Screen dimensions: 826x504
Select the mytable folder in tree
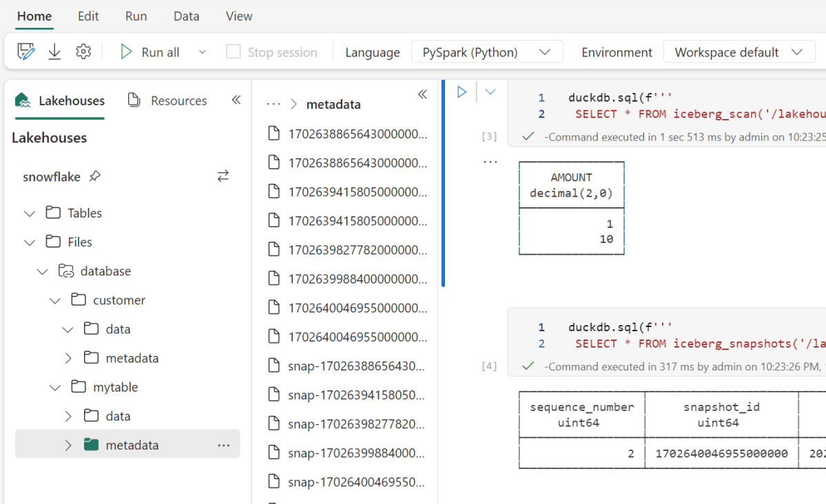115,387
